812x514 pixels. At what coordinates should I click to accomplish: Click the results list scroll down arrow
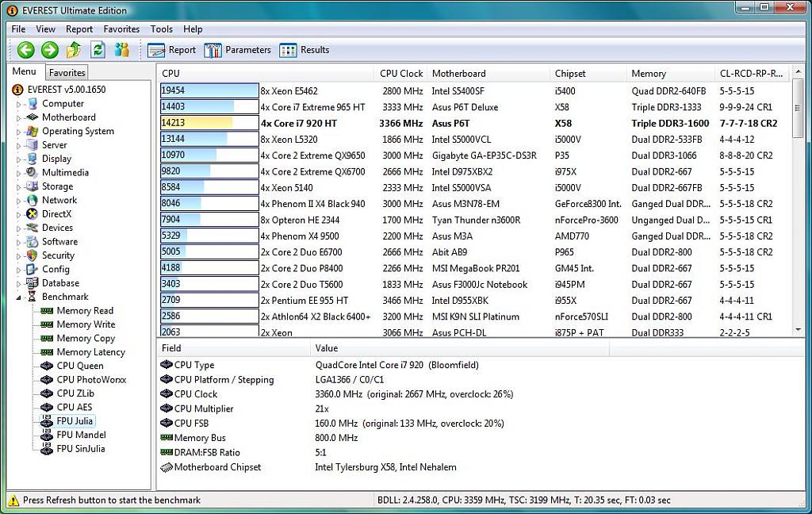click(x=798, y=329)
